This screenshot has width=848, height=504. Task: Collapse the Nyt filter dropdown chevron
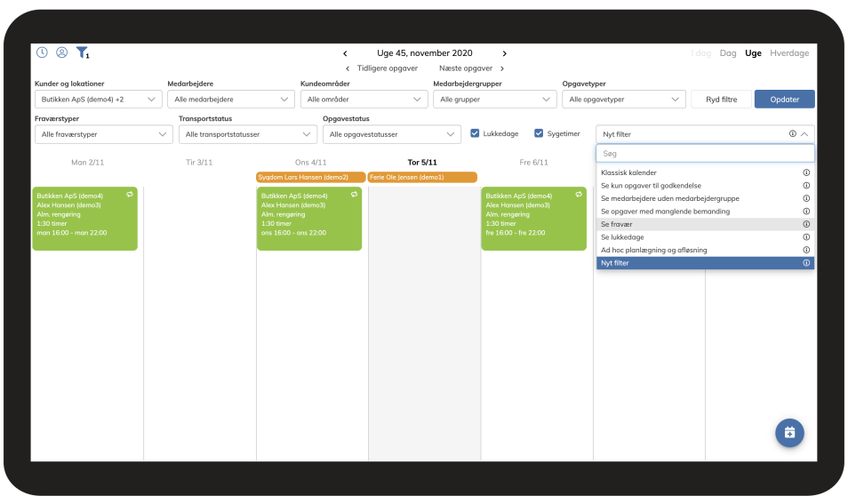point(804,134)
